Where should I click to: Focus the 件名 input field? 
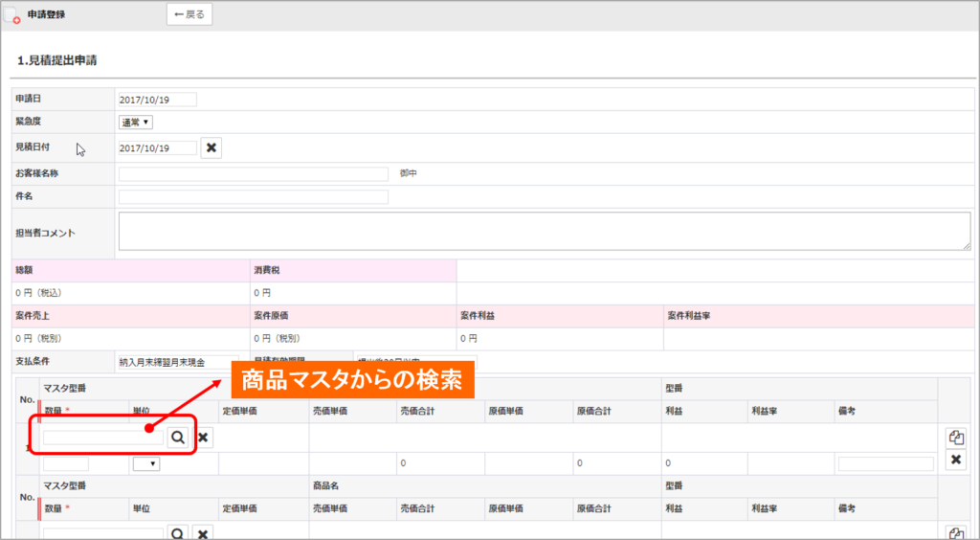point(253,197)
